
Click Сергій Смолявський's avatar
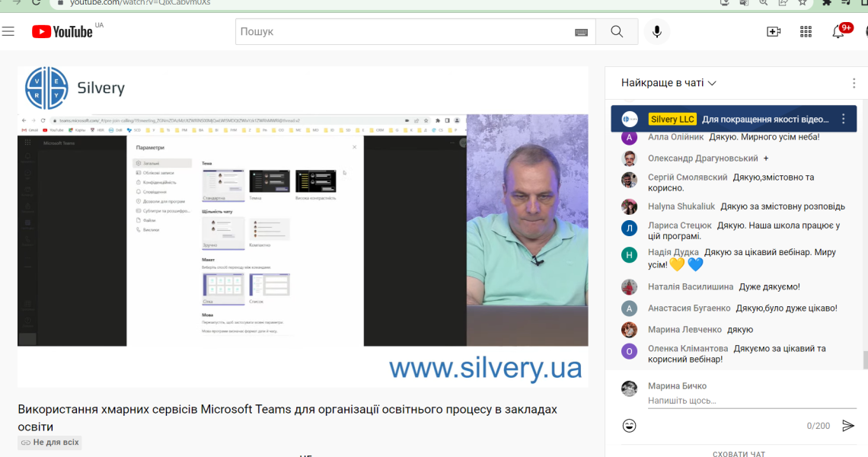pos(630,180)
